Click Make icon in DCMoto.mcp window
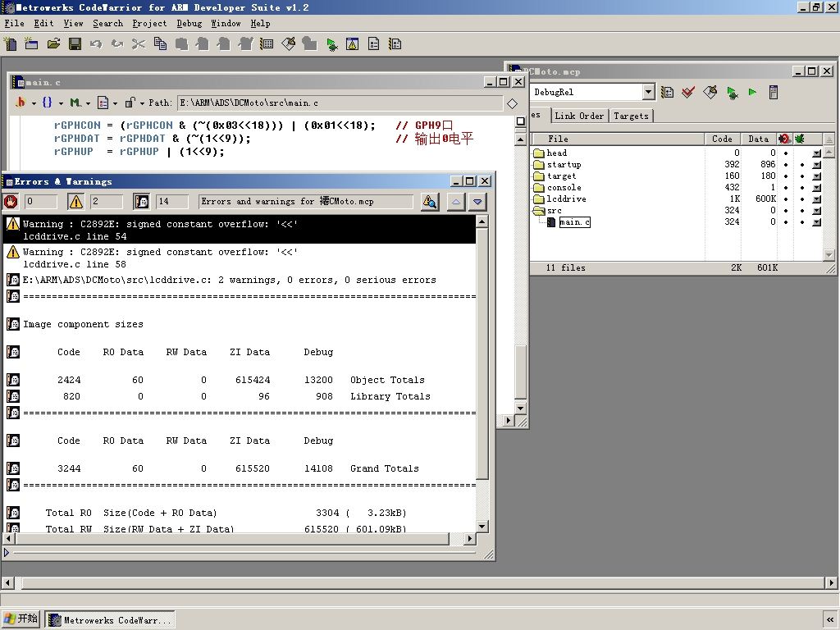The image size is (840, 630). point(710,92)
